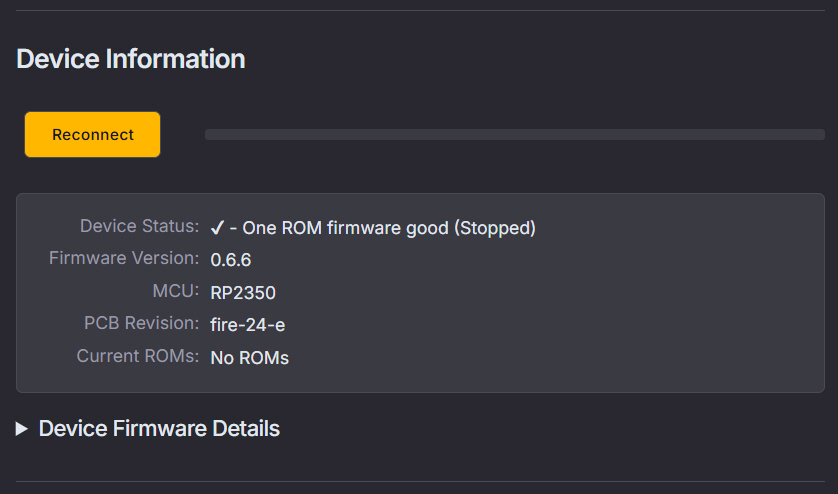This screenshot has height=494, width=838.
Task: Click the Current ROMs label
Action: point(138,356)
